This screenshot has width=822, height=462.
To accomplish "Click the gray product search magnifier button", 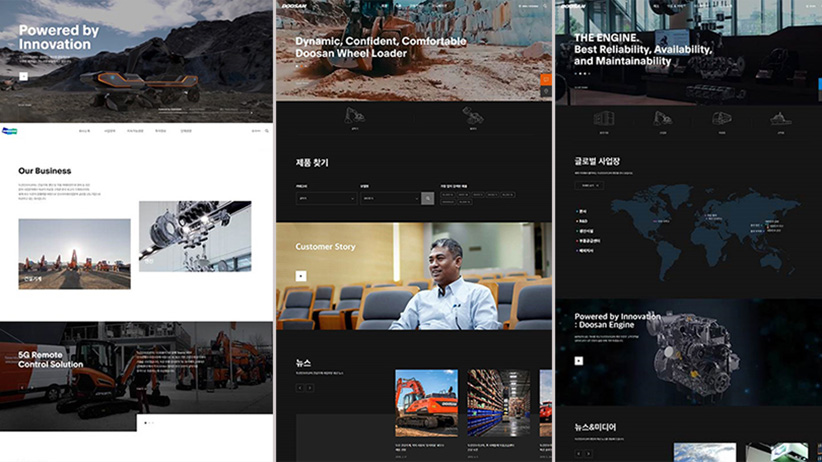I will [428, 198].
